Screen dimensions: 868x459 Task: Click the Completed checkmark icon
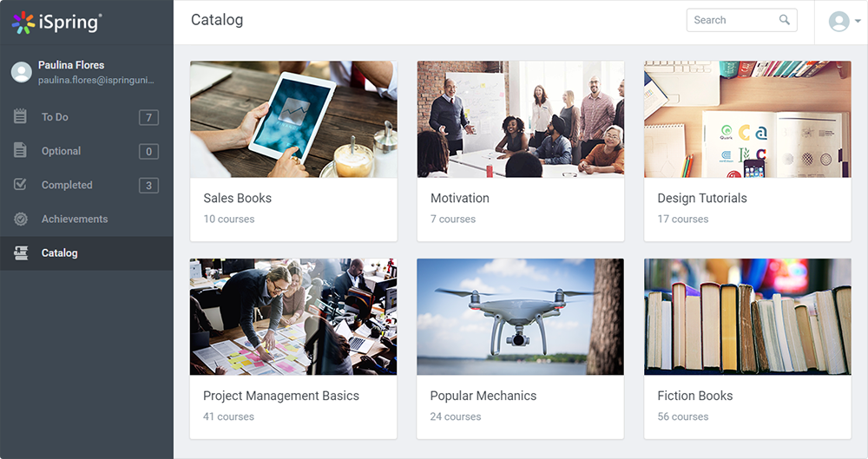20,184
